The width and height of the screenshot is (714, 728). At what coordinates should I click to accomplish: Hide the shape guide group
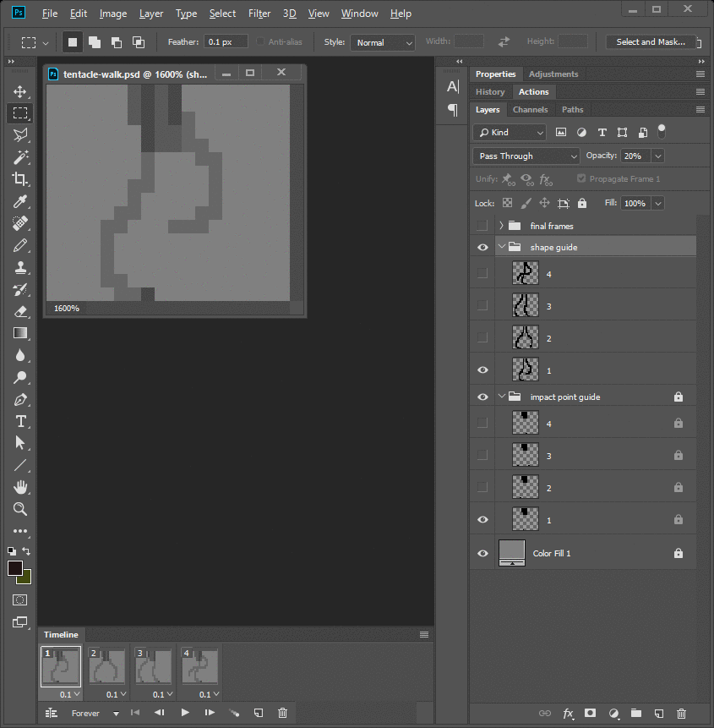coord(482,247)
